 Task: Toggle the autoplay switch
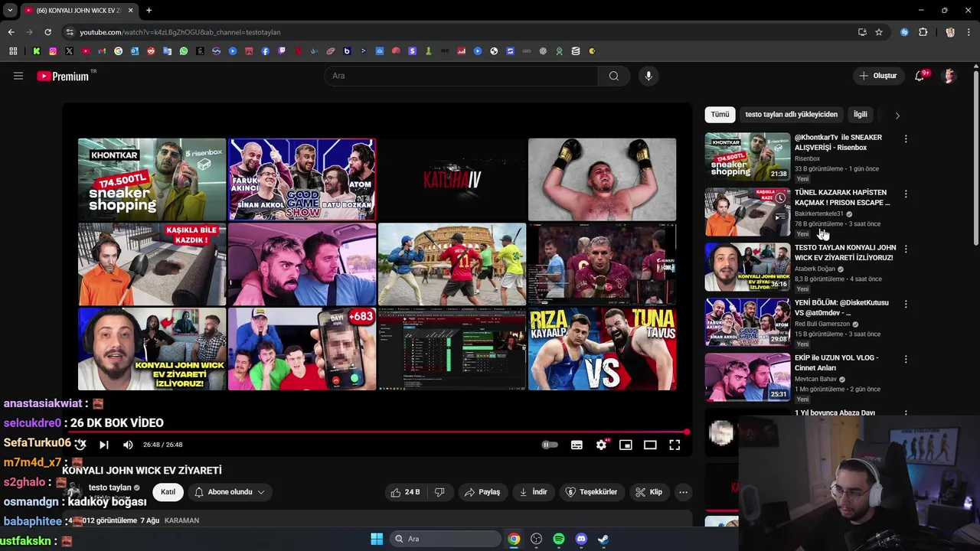pyautogui.click(x=550, y=445)
